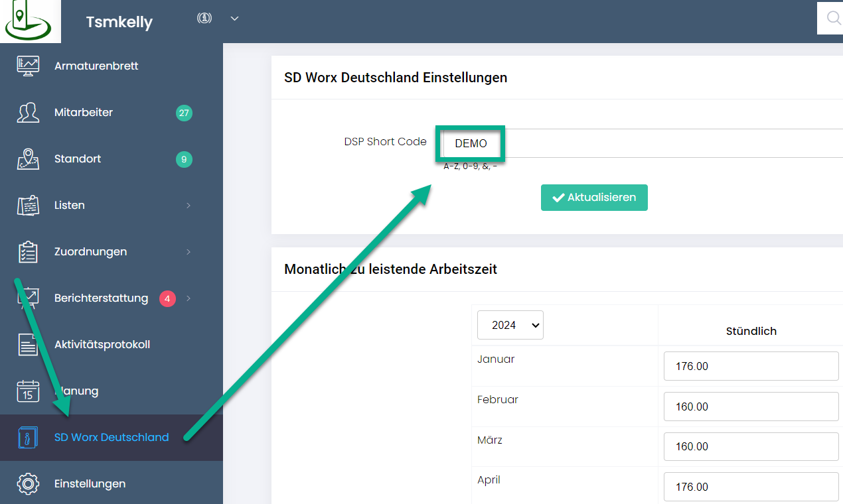Click the Armaturenbrett dashboard monitor icon
This screenshot has height=504, width=843.
click(28, 66)
